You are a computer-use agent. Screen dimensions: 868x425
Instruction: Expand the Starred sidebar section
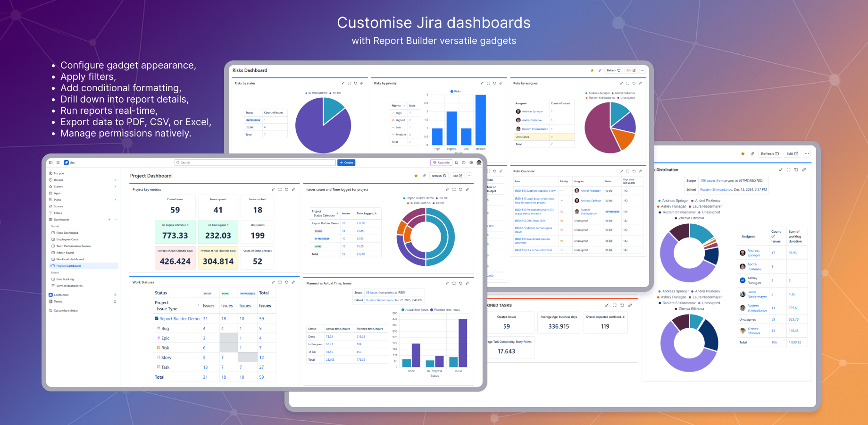(x=115, y=187)
